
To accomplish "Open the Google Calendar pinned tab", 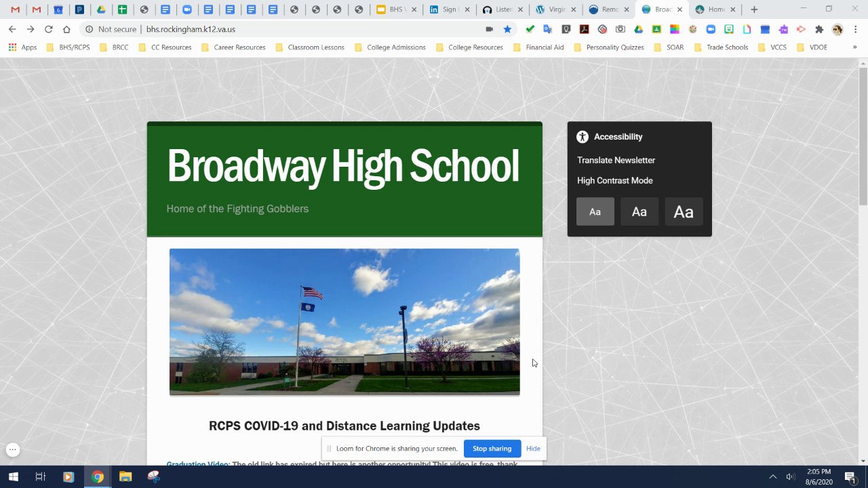I will click(58, 9).
